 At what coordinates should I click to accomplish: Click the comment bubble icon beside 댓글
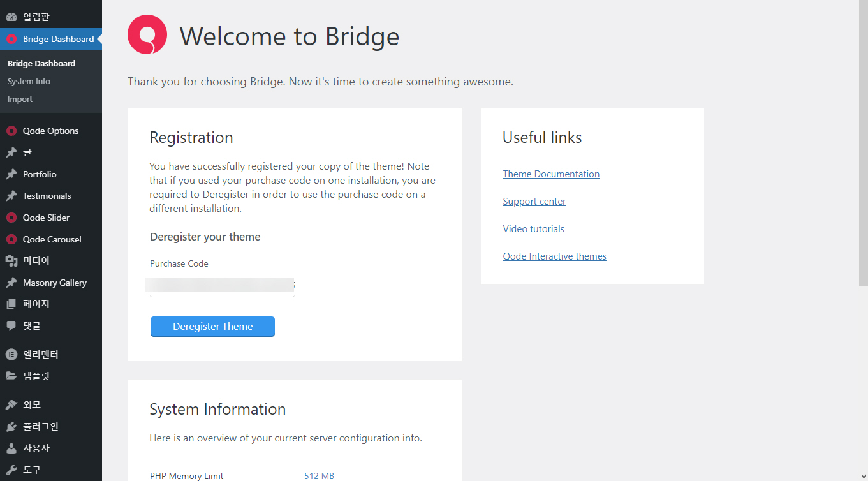pos(11,326)
